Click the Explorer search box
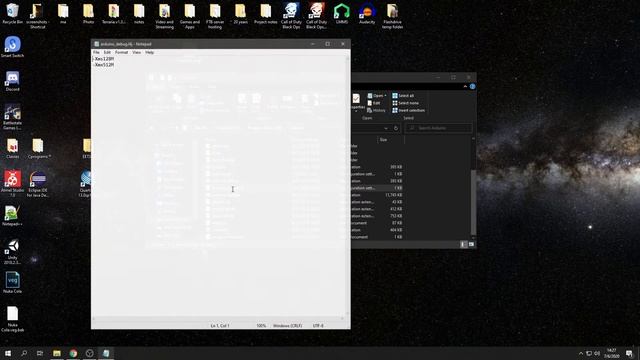The height and width of the screenshot is (360, 640). pos(438,128)
